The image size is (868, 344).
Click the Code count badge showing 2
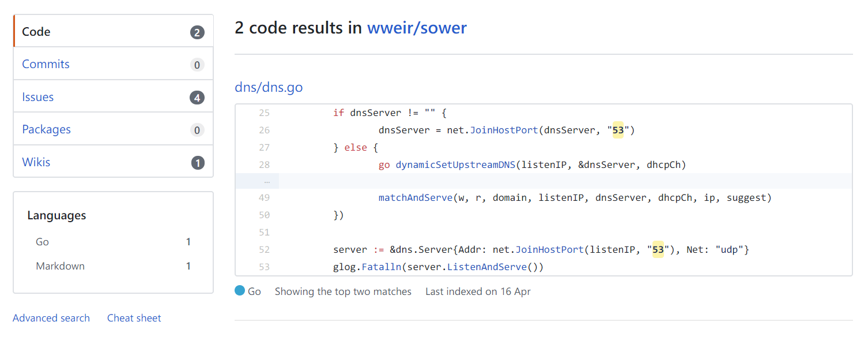[197, 32]
